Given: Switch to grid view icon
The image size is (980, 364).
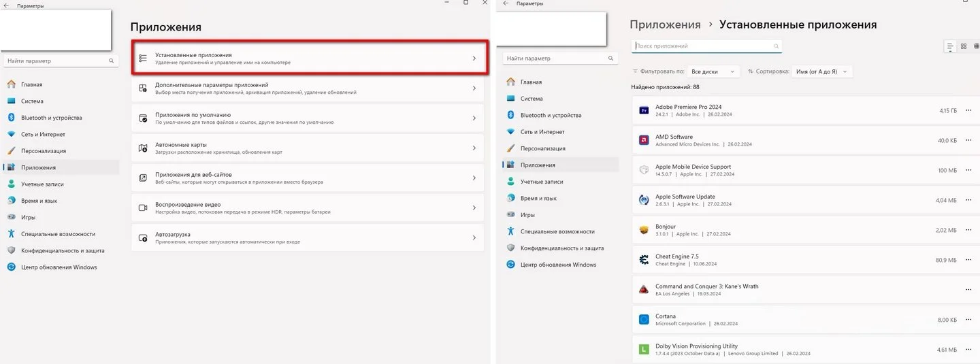Looking at the screenshot, I should click(x=964, y=46).
